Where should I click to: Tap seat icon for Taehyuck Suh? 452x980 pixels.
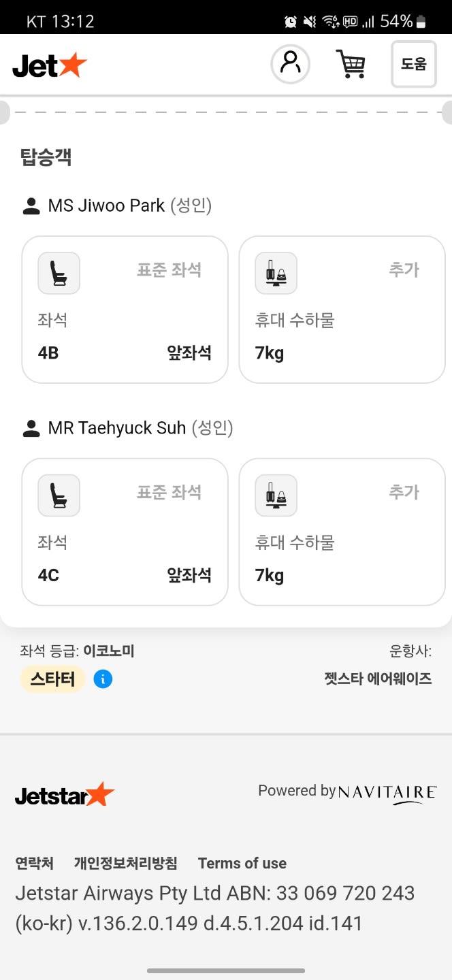click(59, 495)
